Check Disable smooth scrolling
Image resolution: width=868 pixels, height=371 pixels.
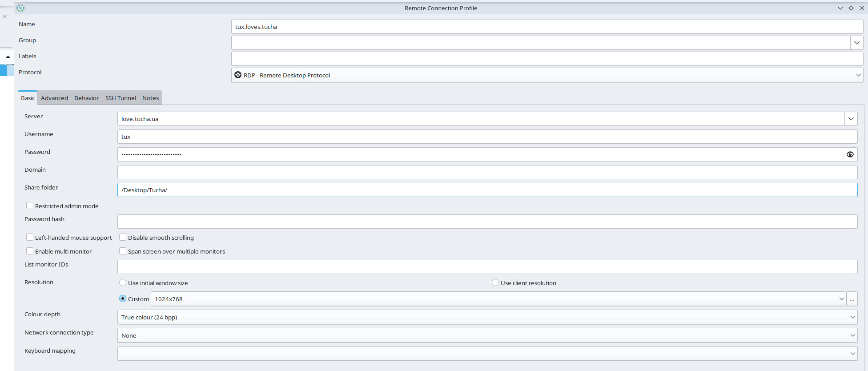(123, 238)
